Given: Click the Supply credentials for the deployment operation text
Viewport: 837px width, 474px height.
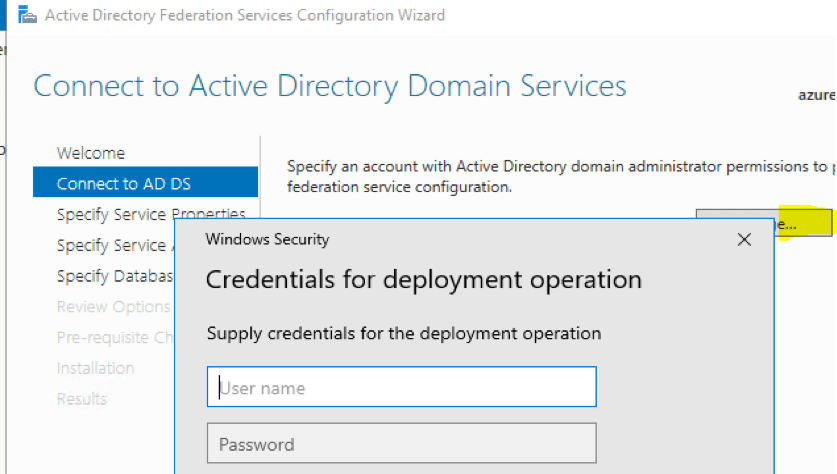Looking at the screenshot, I should click(x=404, y=334).
